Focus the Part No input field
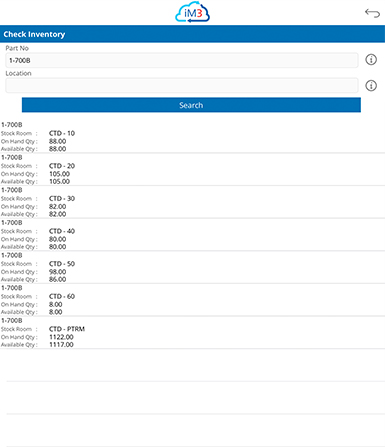Viewport: 385px width, 447px height. [x=182, y=60]
